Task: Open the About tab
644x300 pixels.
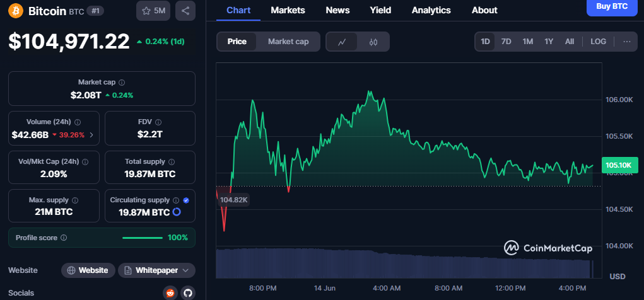Action: (484, 10)
